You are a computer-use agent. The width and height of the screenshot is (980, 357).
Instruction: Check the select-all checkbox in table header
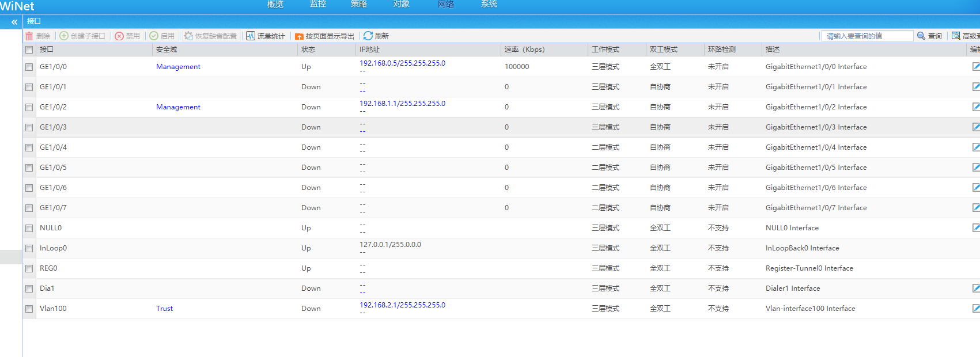(29, 50)
